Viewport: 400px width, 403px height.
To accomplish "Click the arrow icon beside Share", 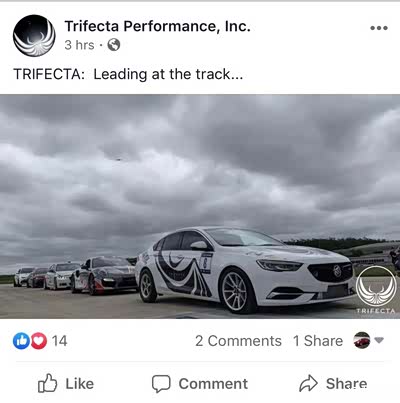I will coord(308,383).
